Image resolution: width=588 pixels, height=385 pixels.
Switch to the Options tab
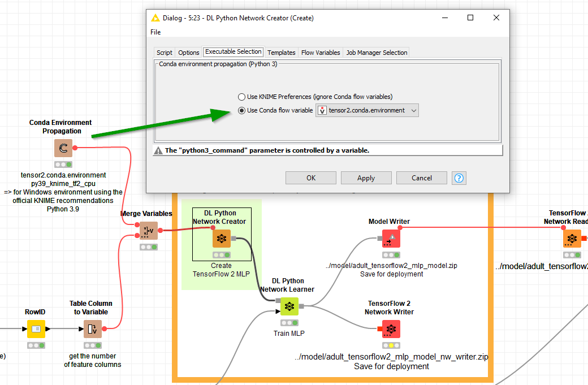click(188, 52)
